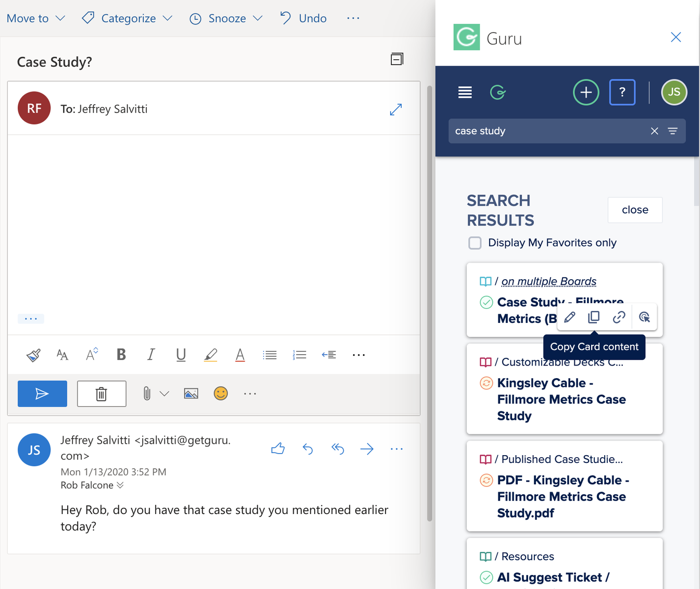
Task: Edit the Fillmore Metrics card
Action: tap(569, 317)
